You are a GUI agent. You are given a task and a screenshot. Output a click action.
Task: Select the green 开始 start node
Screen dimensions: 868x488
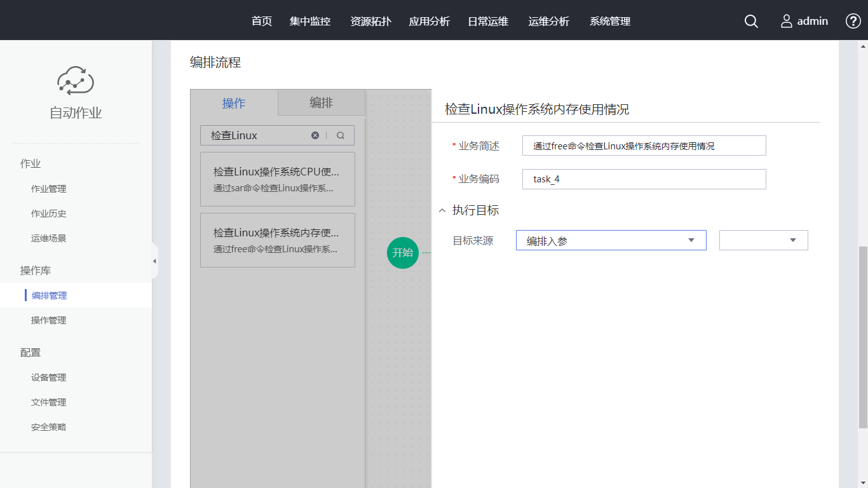pos(402,252)
